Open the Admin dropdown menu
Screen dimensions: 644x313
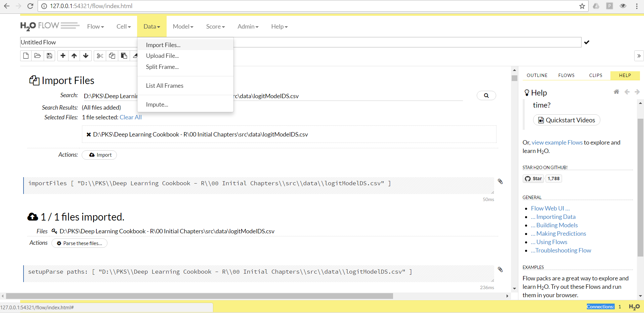point(248,27)
